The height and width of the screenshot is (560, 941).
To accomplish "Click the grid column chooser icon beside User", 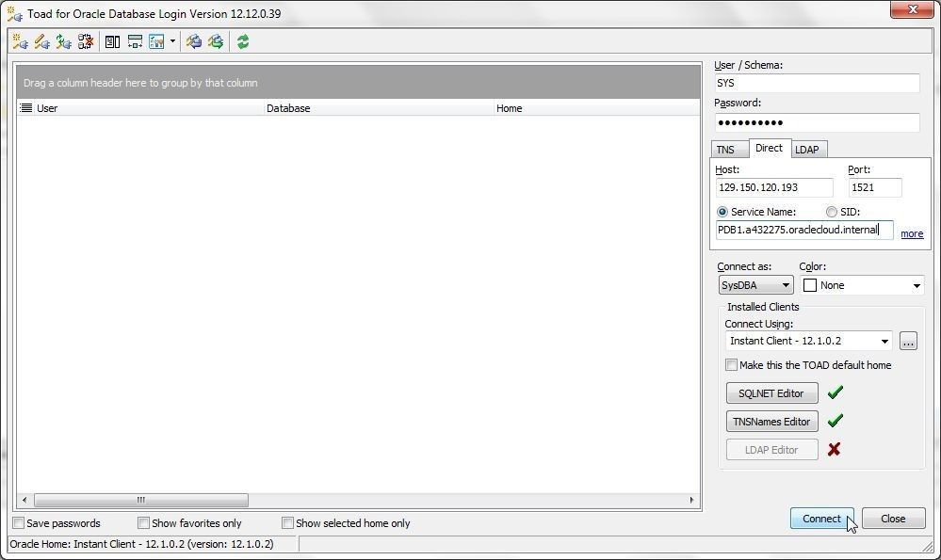I will point(25,108).
